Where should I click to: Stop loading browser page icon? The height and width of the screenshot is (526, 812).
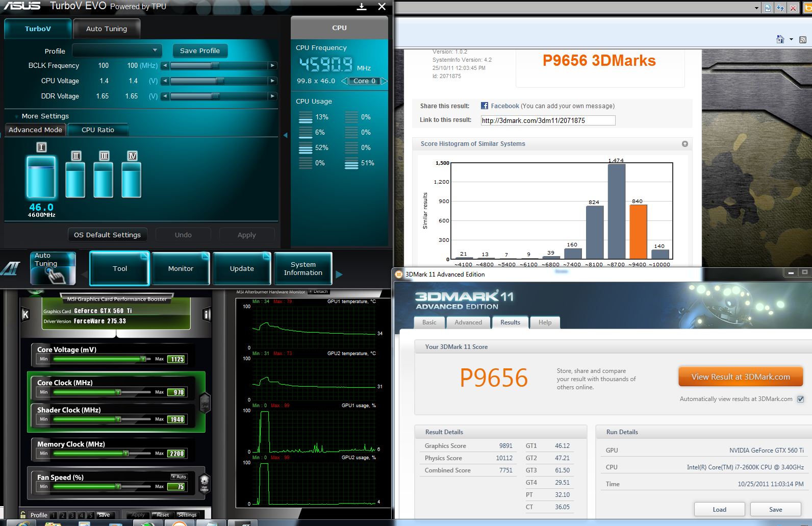point(793,8)
